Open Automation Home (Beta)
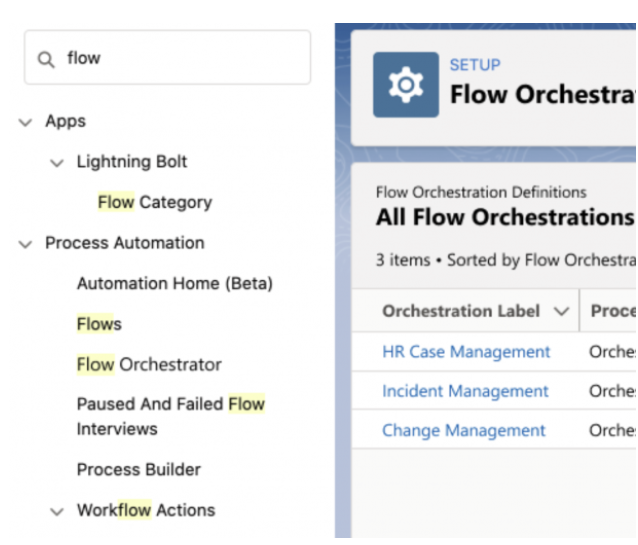The image size is (638, 545). click(x=174, y=283)
